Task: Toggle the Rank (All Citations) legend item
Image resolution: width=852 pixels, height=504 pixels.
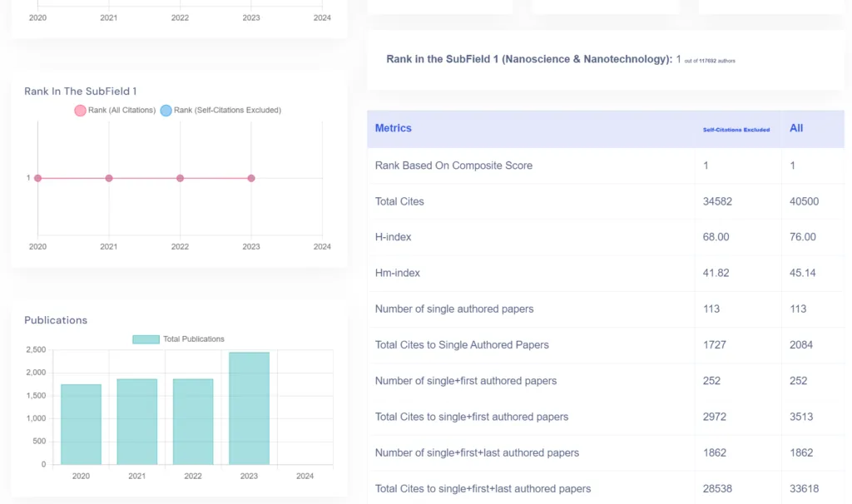Action: 115,111
